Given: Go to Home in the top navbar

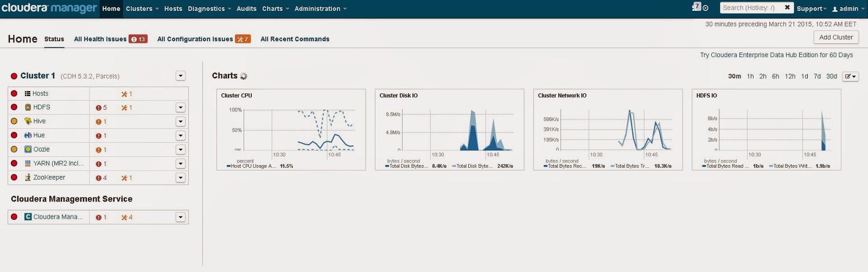Looking at the screenshot, I should tap(111, 9).
